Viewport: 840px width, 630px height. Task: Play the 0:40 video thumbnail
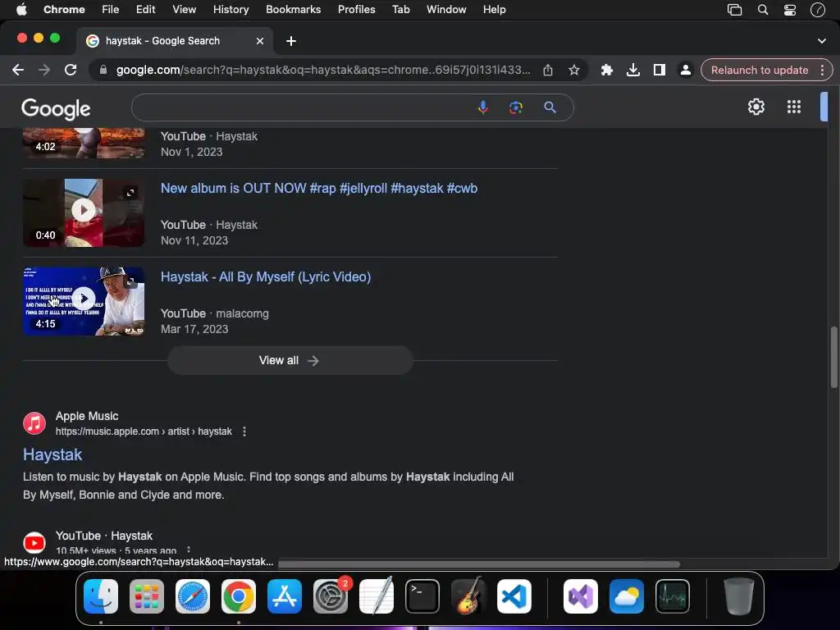pyautogui.click(x=84, y=212)
